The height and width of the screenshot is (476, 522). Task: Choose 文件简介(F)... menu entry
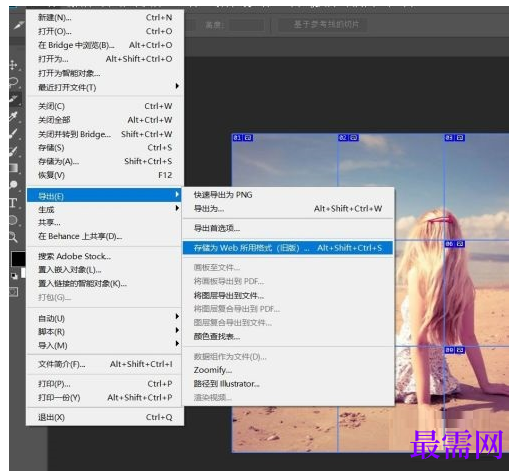(105, 364)
